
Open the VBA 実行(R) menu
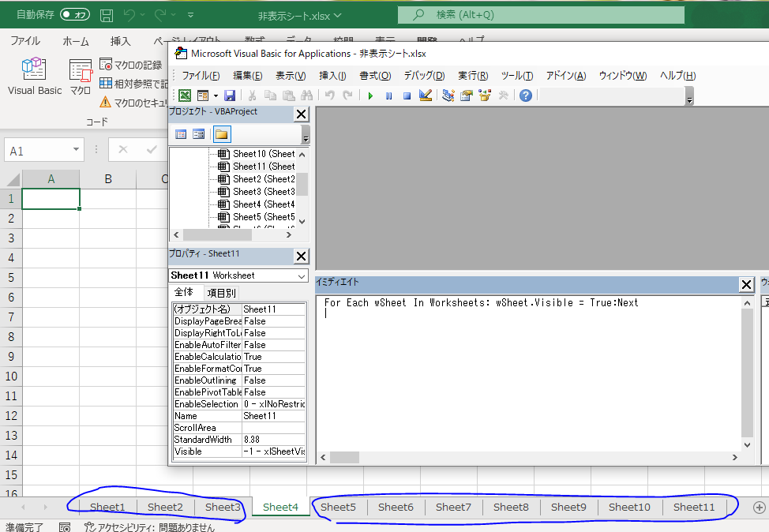(x=473, y=76)
